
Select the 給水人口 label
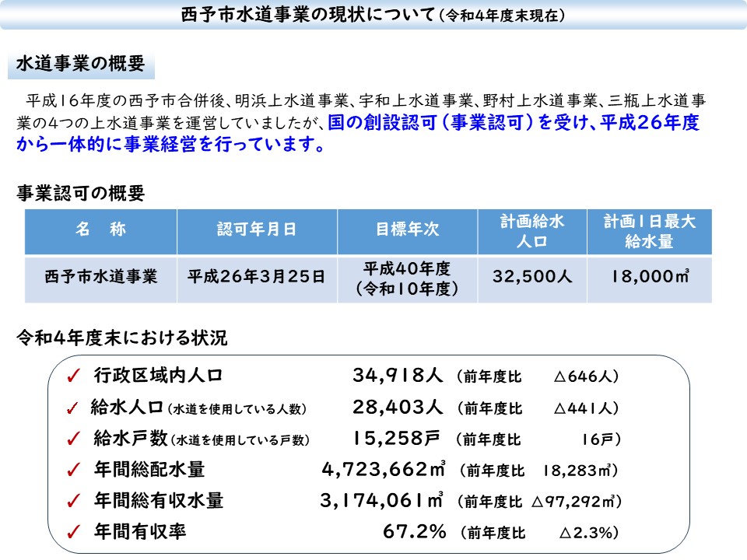pos(127,408)
